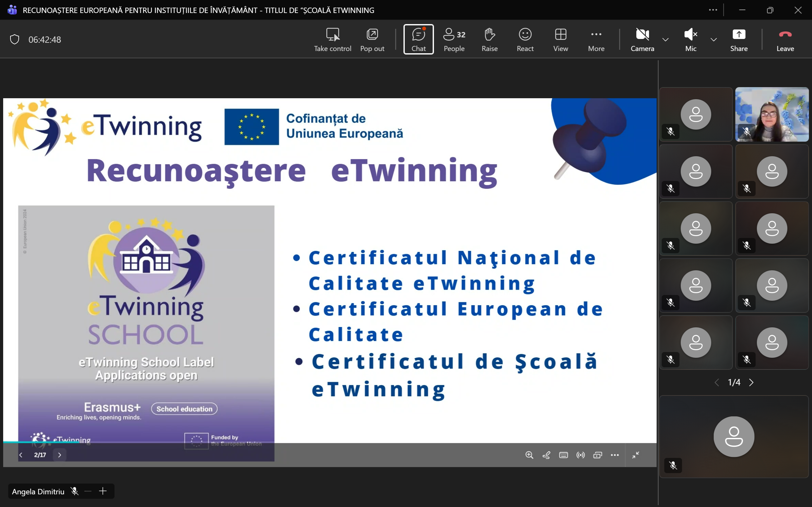Toggle the Camera on
This screenshot has width=812, height=507.
click(x=642, y=39)
